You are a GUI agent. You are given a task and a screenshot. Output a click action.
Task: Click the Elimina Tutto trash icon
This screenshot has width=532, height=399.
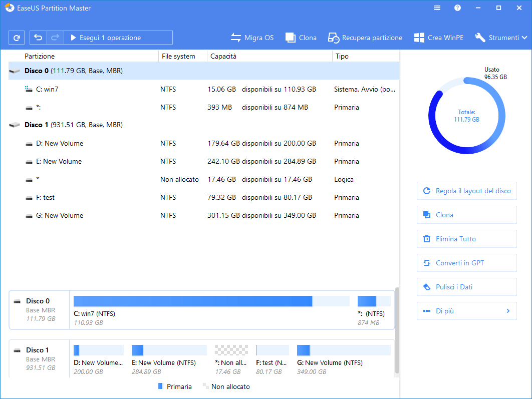click(x=427, y=239)
